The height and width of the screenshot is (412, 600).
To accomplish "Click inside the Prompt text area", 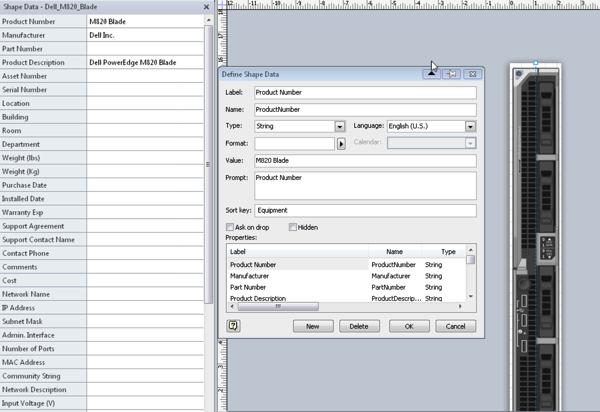I will point(365,186).
